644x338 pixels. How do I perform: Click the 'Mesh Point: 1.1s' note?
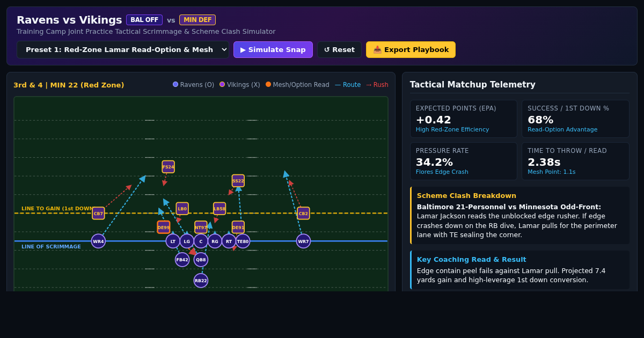(x=551, y=172)
